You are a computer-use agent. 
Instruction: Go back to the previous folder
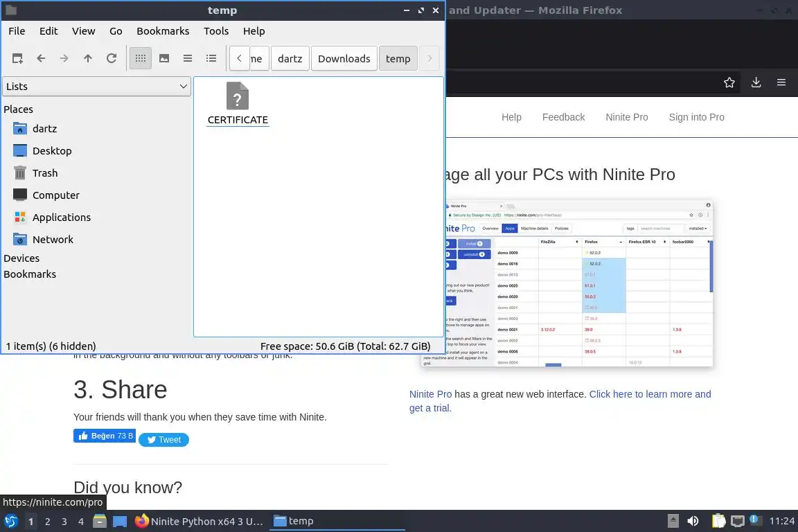click(x=41, y=59)
